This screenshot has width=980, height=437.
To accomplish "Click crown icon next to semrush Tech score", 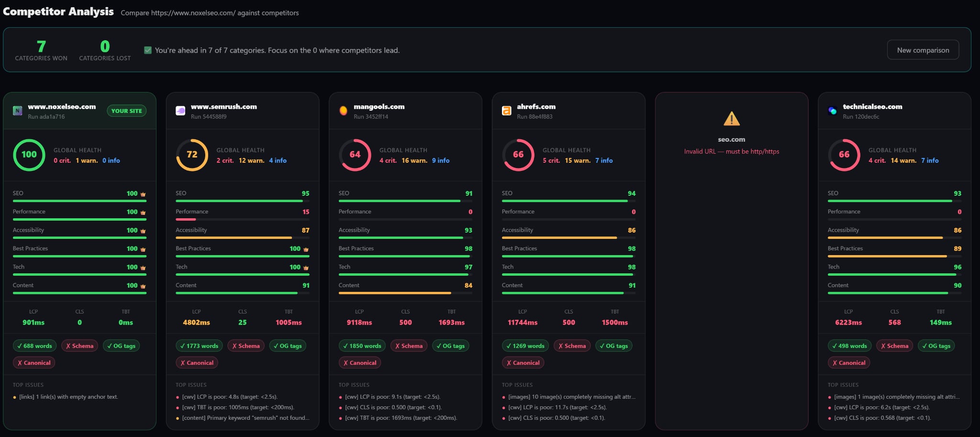I will (306, 268).
